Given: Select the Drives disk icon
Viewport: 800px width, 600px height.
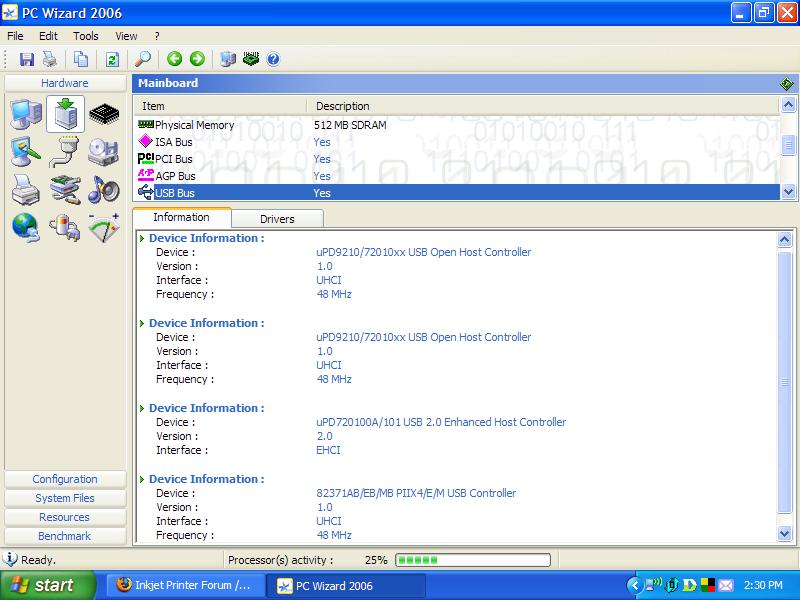Looking at the screenshot, I should pyautogui.click(x=104, y=152).
